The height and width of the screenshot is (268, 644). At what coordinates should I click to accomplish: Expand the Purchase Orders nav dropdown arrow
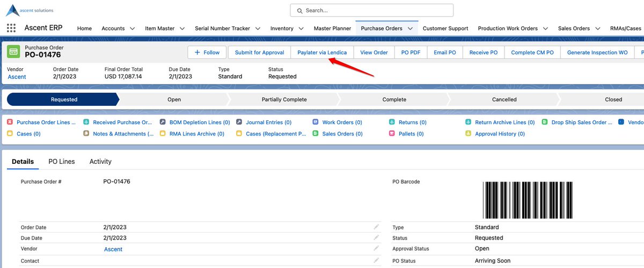pyautogui.click(x=410, y=28)
